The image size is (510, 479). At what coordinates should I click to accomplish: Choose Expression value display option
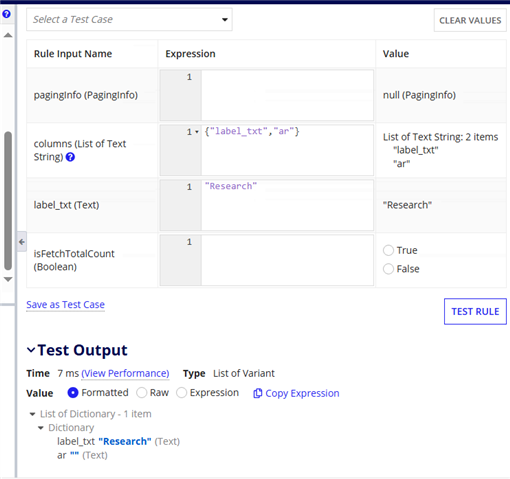pyautogui.click(x=181, y=393)
